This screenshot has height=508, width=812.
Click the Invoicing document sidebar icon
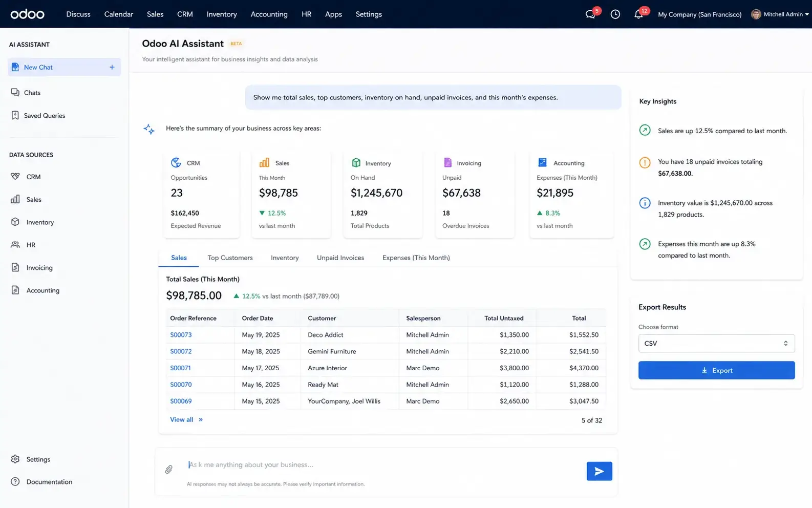[15, 267]
